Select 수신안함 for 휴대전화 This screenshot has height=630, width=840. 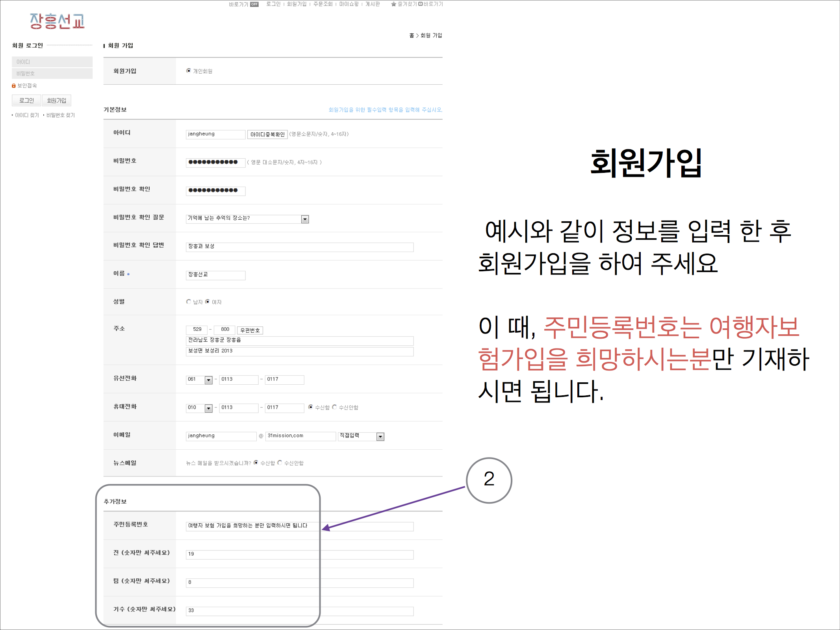click(334, 407)
